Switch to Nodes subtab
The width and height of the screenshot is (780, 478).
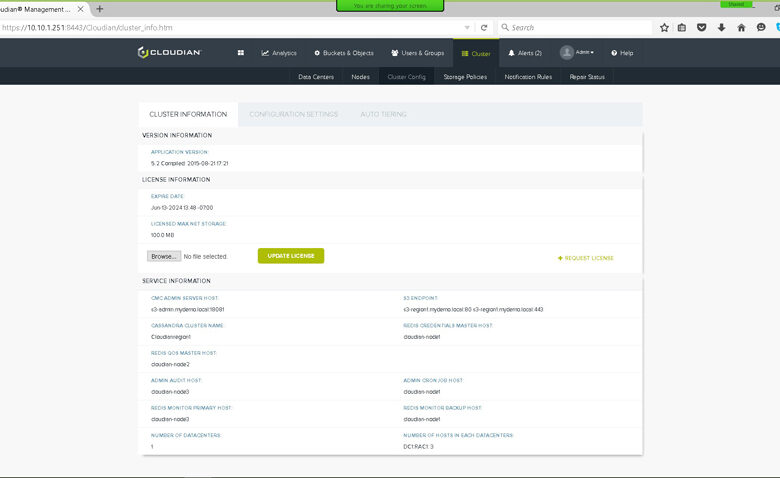[x=360, y=77]
